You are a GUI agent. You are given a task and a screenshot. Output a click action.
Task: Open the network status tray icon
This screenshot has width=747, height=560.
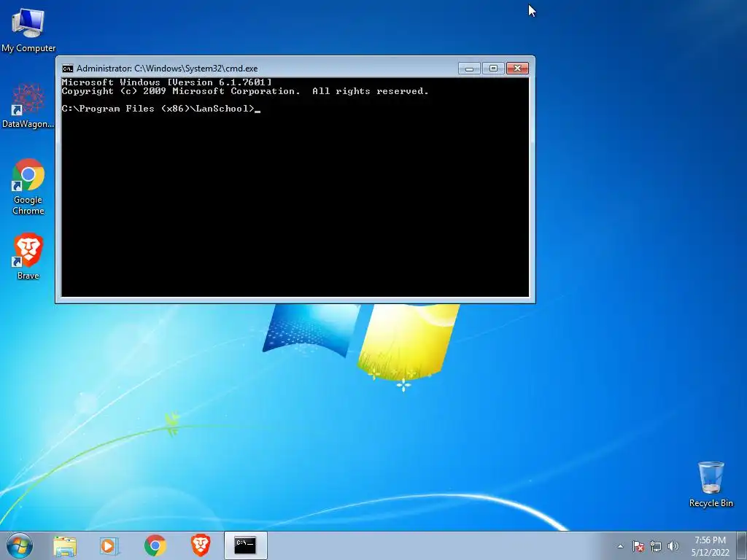tap(656, 546)
